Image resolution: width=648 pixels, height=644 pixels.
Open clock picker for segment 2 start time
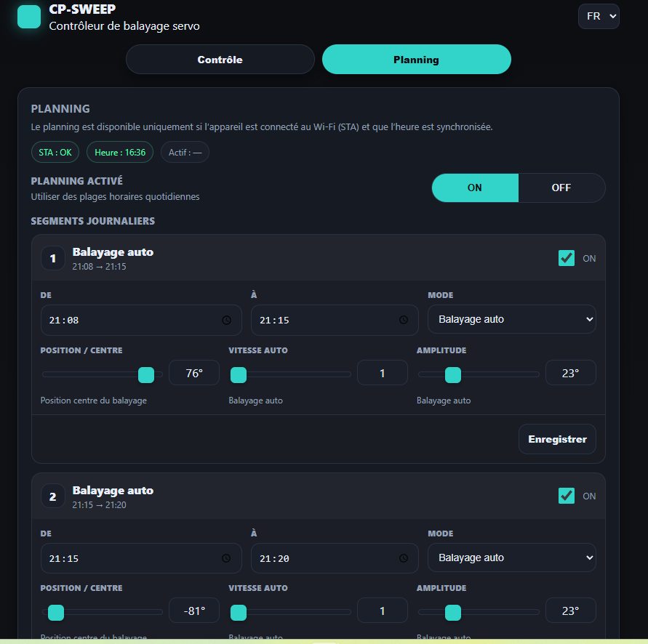[x=226, y=558]
